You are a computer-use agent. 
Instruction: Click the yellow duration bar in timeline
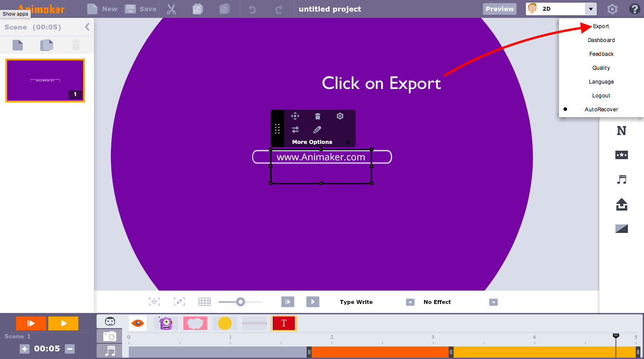[x=544, y=352]
